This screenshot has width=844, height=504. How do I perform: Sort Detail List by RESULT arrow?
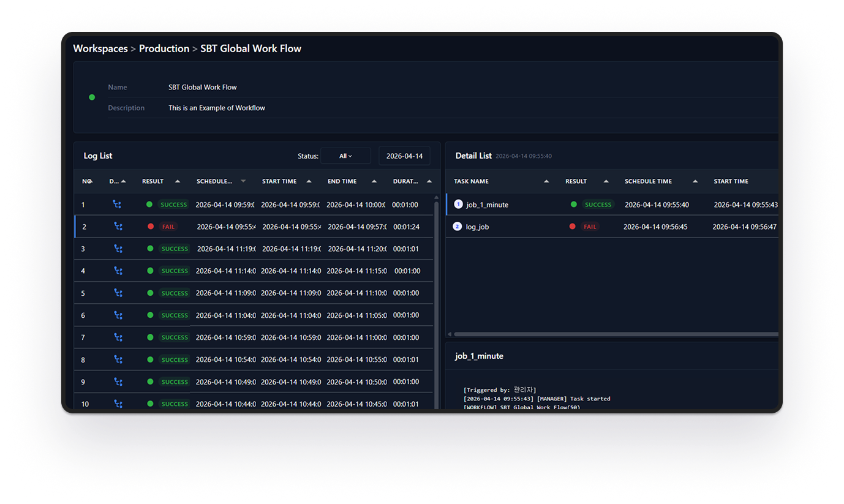[x=606, y=181]
